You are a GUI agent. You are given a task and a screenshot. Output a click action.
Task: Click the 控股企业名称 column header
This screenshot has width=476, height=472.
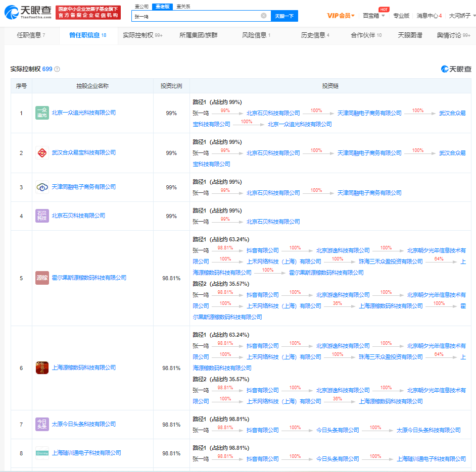coord(92,86)
